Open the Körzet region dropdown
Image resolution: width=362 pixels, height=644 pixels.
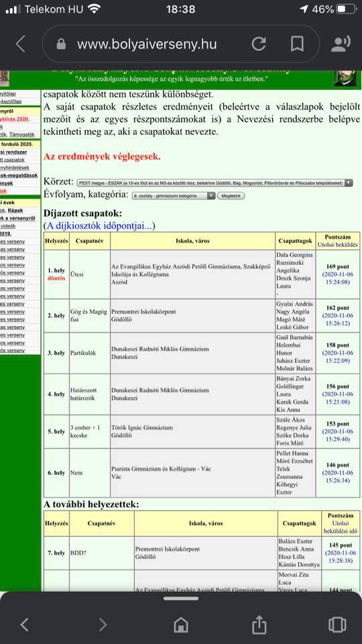[x=215, y=182]
